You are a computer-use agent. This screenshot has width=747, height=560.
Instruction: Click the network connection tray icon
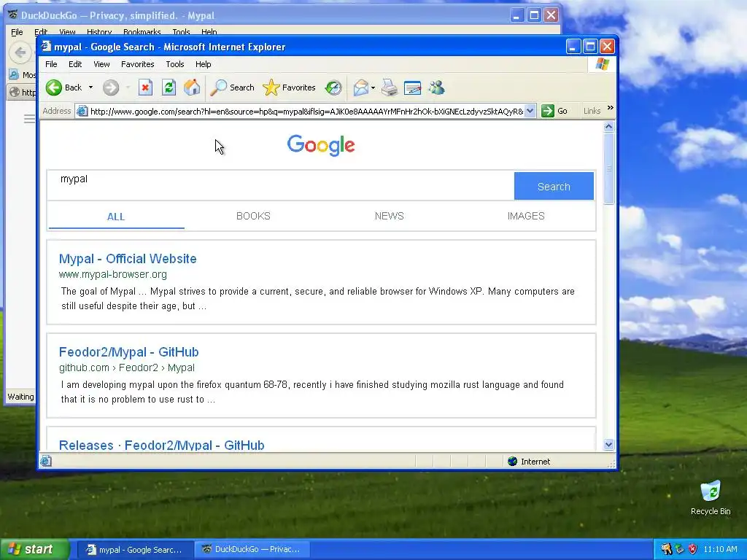pos(679,549)
